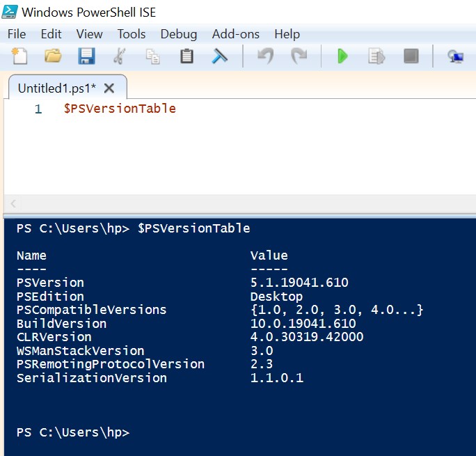Screen dimensions: 476x456
Task: Click the PSEdition value Desktop
Action: (276, 297)
